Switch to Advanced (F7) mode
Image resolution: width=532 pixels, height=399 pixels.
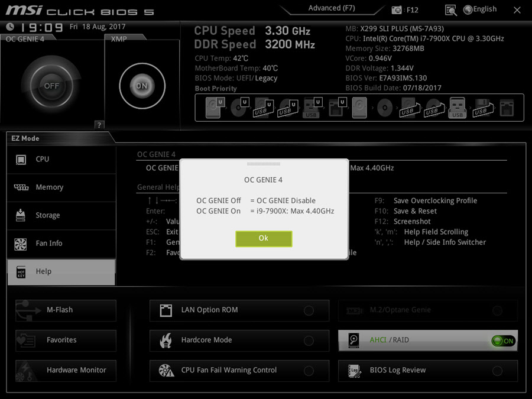click(x=332, y=8)
